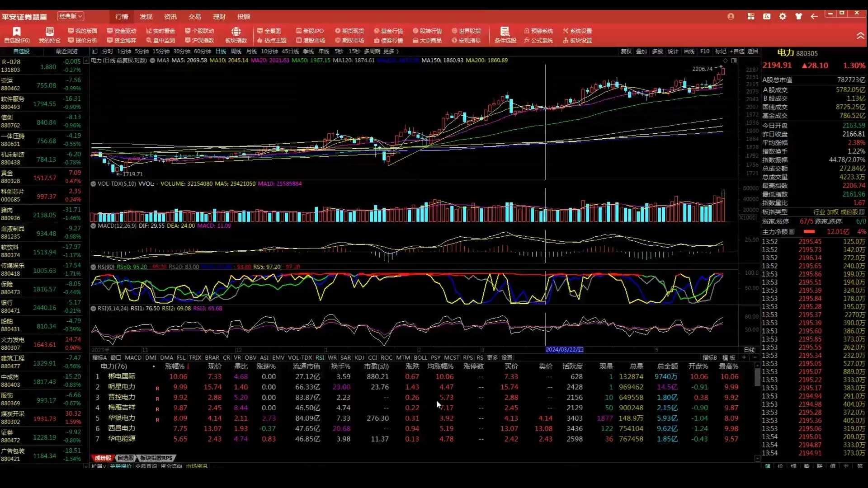Screen dimensions: 868x488
Task: Open 世界股指 toolbar item
Action: [x=466, y=31]
